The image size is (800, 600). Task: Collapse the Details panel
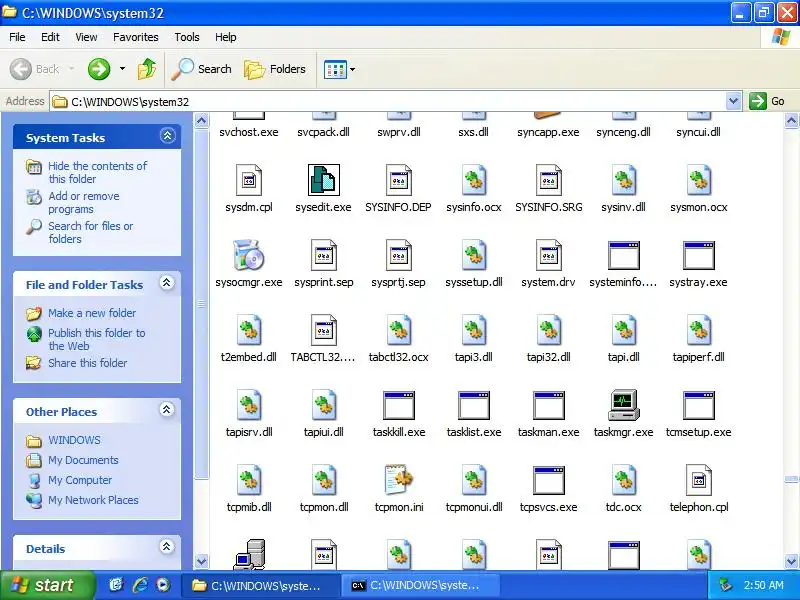[x=167, y=547]
